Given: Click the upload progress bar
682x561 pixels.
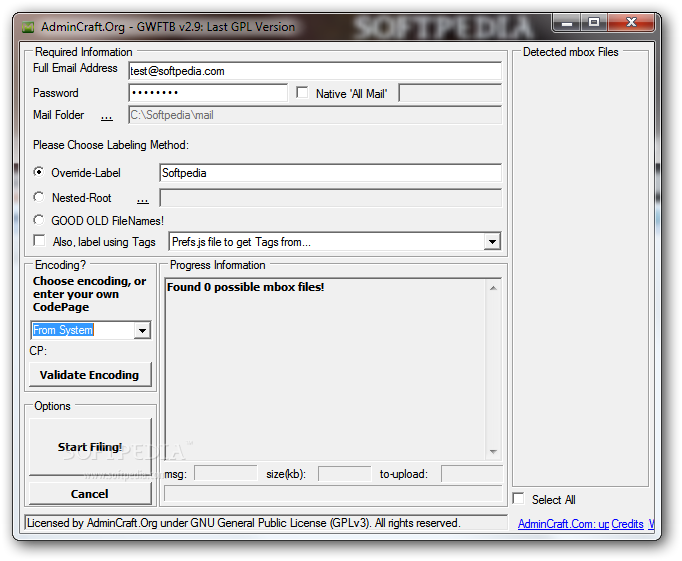Looking at the screenshot, I should click(x=333, y=494).
